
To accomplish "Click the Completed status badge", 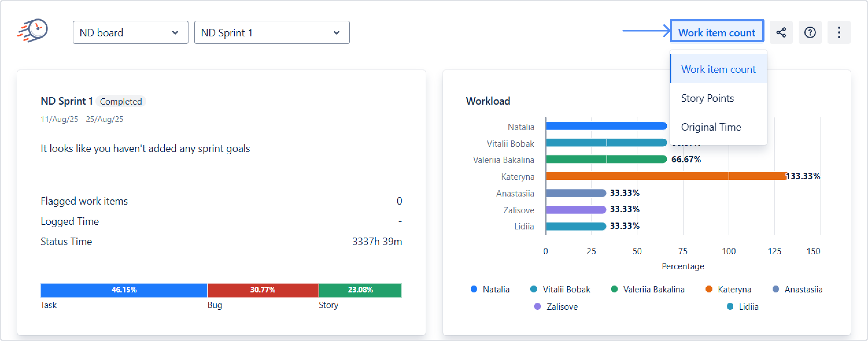I will click(x=121, y=102).
